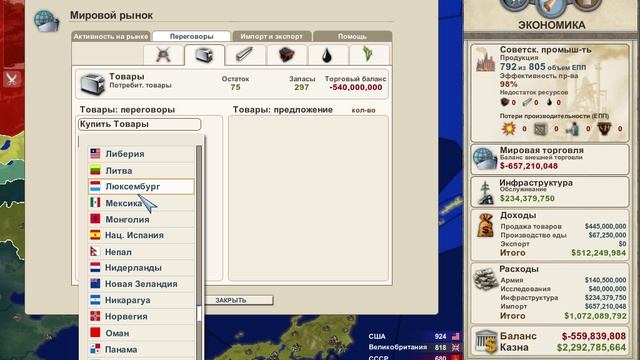
Task: Click the crossed swords icon on left map edge
Action: (11, 78)
